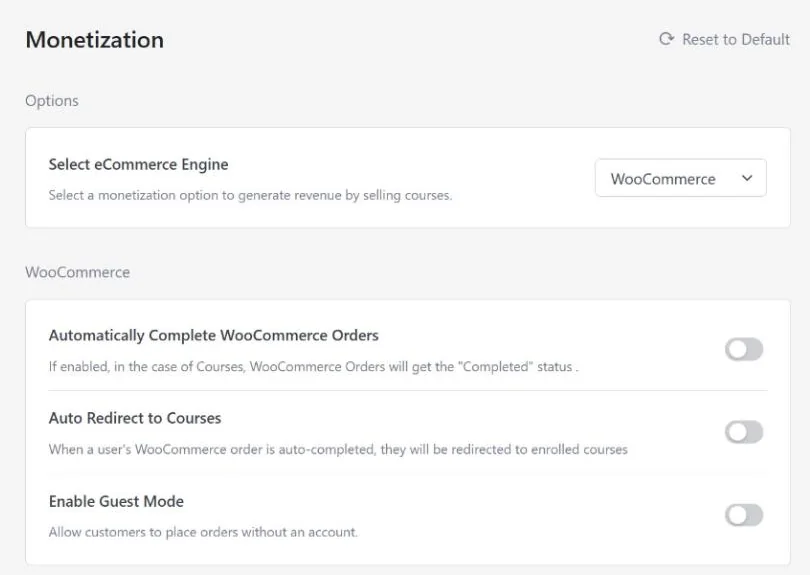Click the Options section label

click(x=52, y=101)
